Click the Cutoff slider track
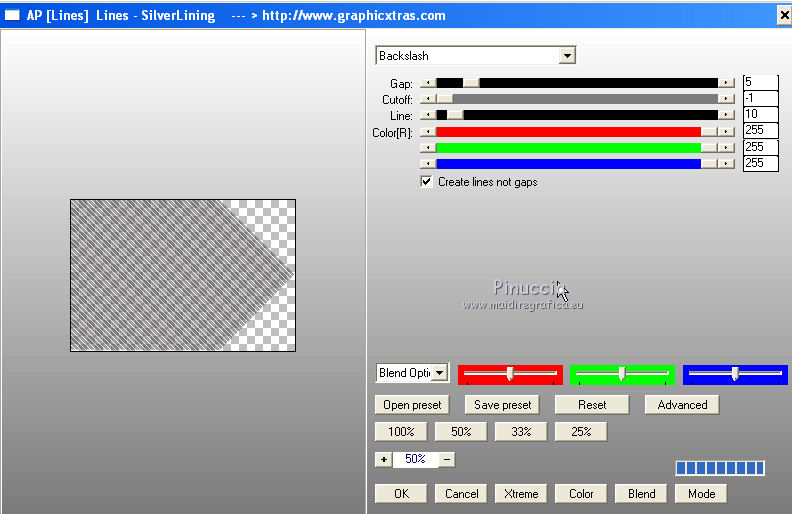The image size is (792, 514). pyautogui.click(x=577, y=99)
